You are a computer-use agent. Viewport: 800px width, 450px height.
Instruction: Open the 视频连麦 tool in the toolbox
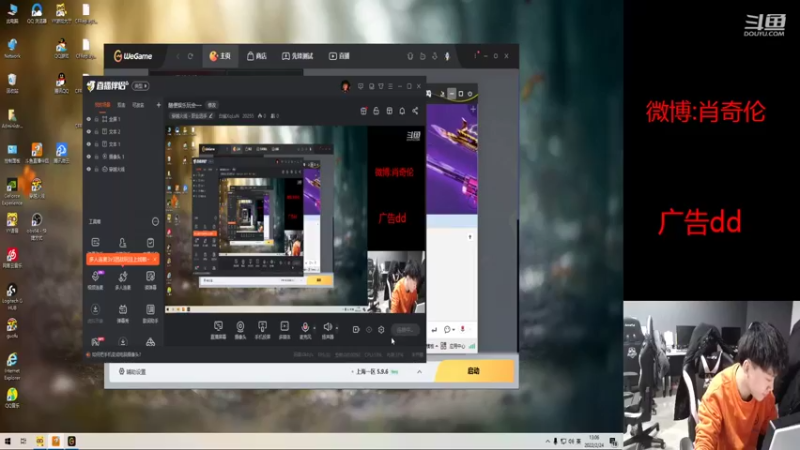95,280
